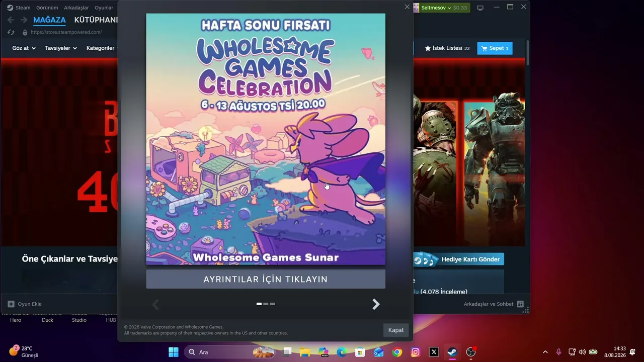Open network settings from the tray
Screen dimensions: 644x362
coord(572,352)
